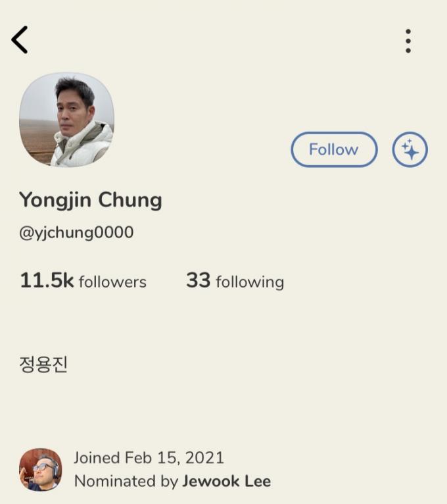Screen dimensions: 447x504
Task: Tap the word "followers"
Action: point(112,282)
